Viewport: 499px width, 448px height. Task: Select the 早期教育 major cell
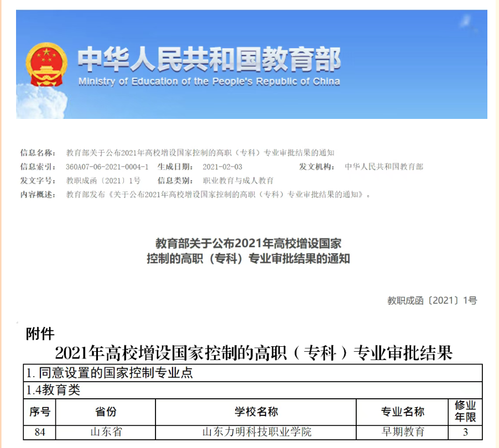403,432
